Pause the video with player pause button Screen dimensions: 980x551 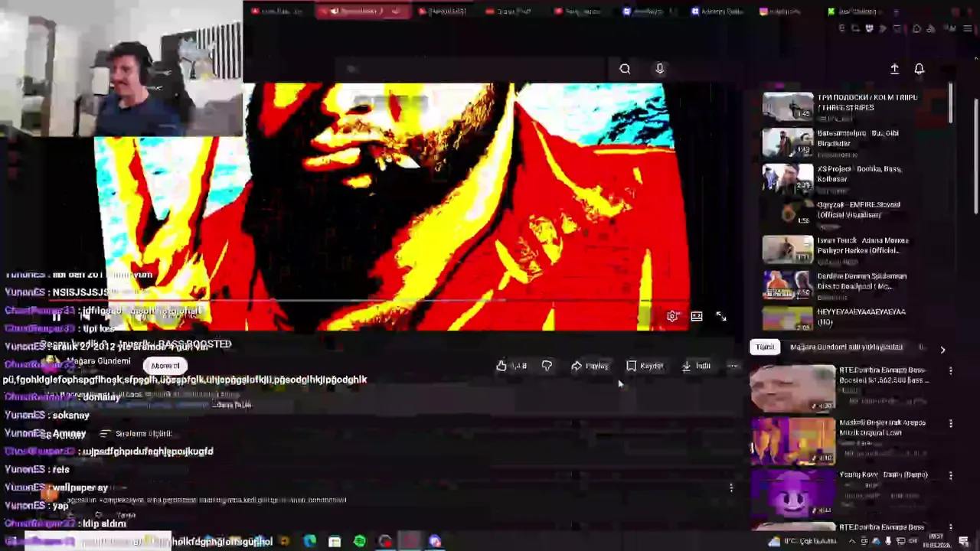pos(56,317)
